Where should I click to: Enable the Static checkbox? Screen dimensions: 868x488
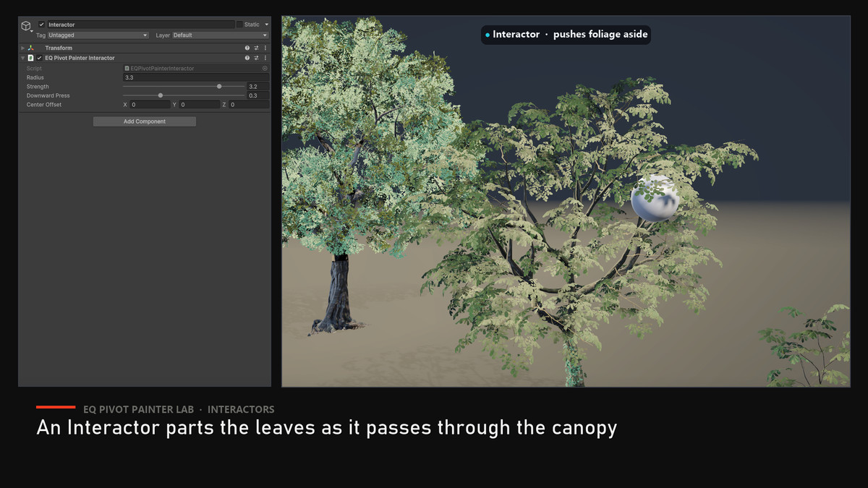coord(239,25)
